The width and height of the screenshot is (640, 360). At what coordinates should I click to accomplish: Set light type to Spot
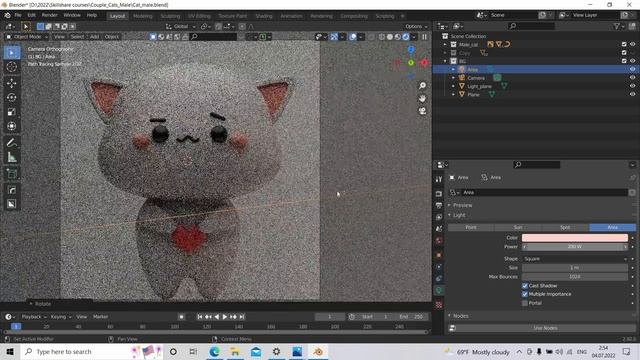tap(565, 227)
